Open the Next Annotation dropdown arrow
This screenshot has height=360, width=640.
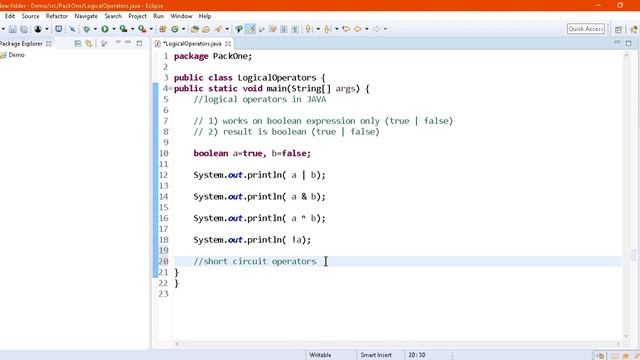coord(318,29)
